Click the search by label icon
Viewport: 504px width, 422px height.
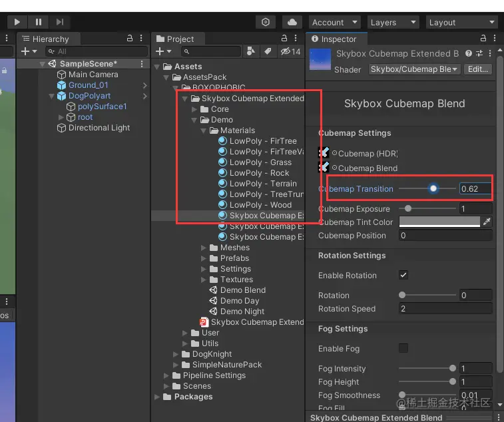coord(268,51)
